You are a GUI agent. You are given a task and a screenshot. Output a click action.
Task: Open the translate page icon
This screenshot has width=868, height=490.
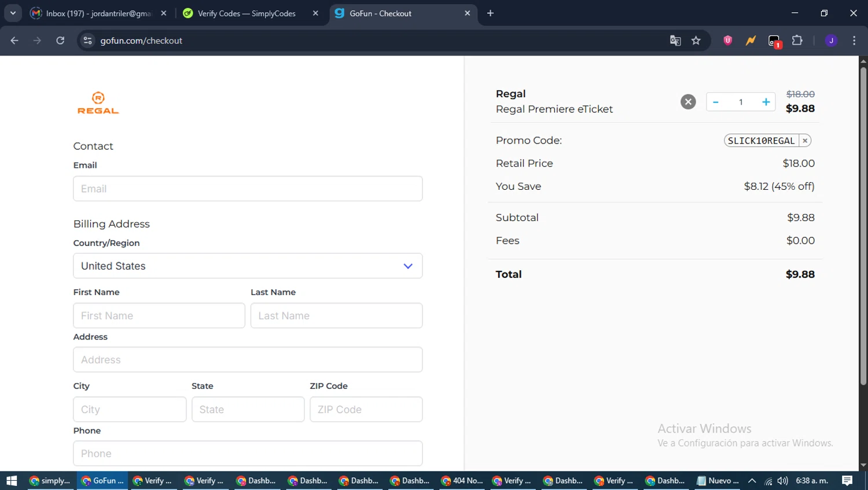pyautogui.click(x=675, y=40)
